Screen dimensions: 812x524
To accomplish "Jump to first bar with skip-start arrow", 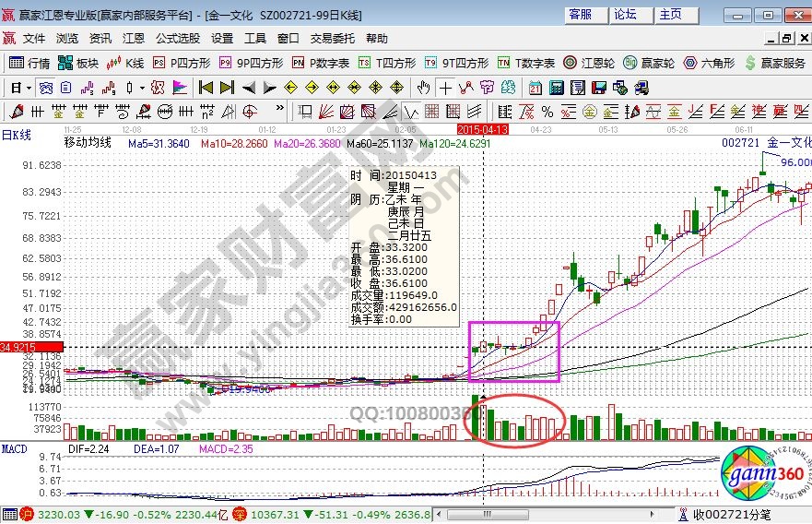I will click(x=206, y=88).
